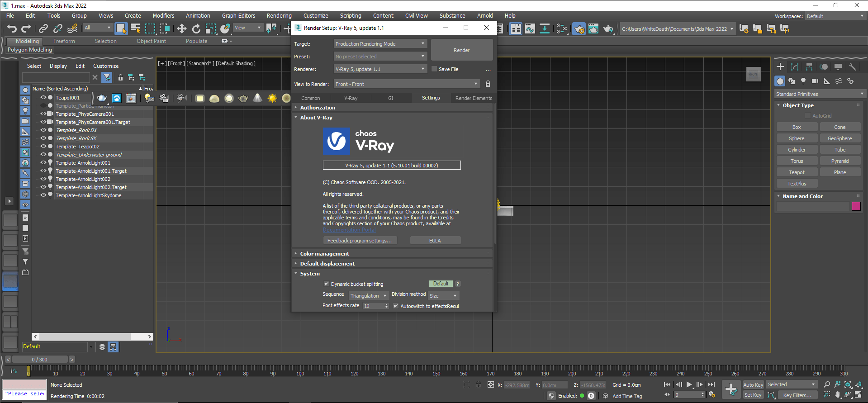Activate the Select and Link tool

click(43, 28)
